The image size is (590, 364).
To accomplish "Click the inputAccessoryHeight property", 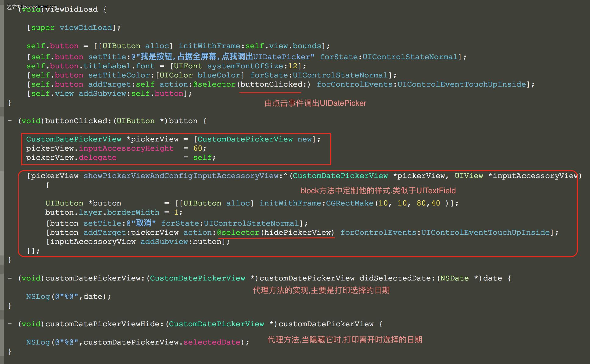I will (x=126, y=148).
